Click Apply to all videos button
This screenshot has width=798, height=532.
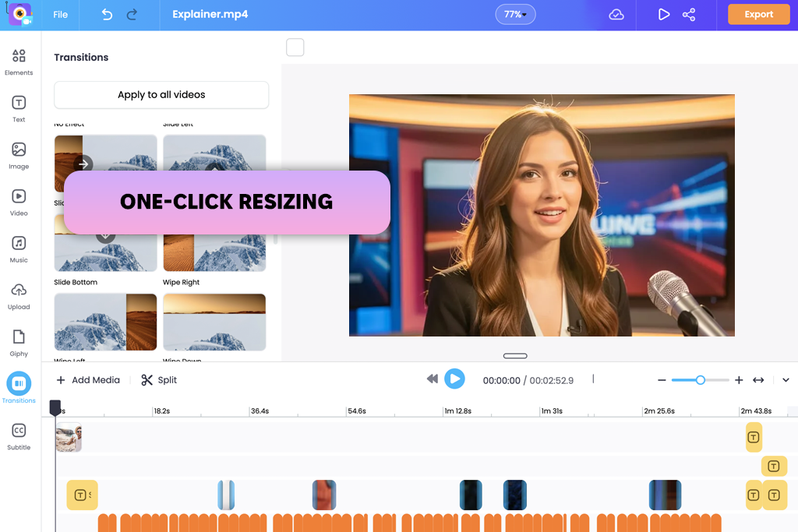coord(161,94)
